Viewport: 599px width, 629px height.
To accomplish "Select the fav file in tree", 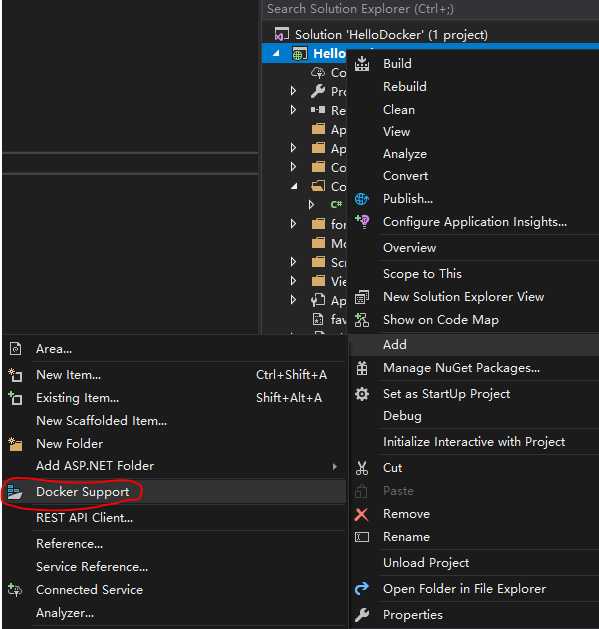I will coord(329,319).
